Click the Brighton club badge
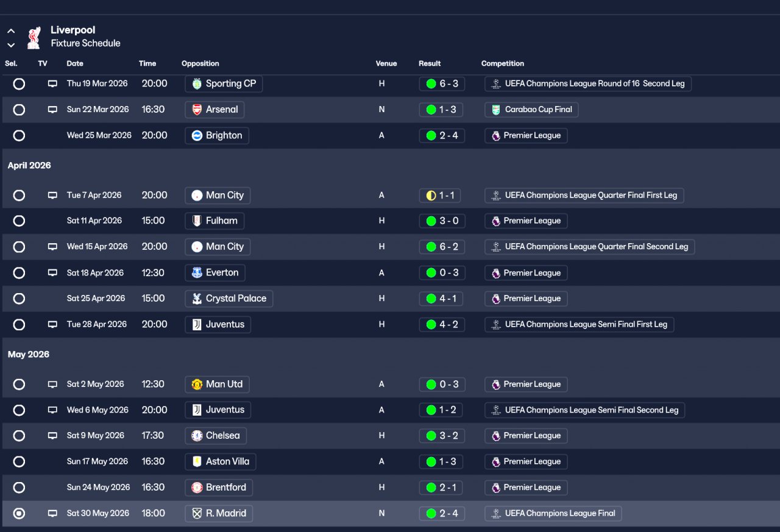780x532 pixels. pyautogui.click(x=197, y=135)
